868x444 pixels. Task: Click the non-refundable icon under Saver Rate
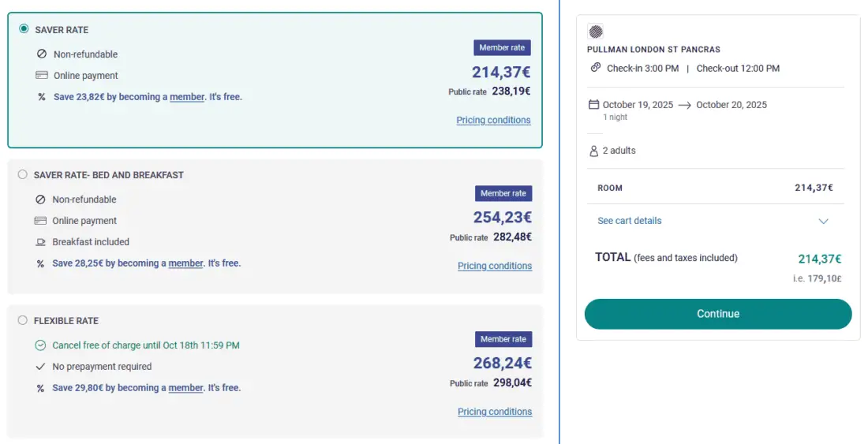coord(42,54)
